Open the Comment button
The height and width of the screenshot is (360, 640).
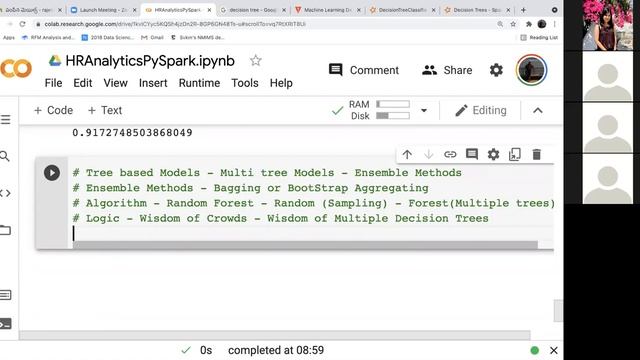pyautogui.click(x=364, y=70)
